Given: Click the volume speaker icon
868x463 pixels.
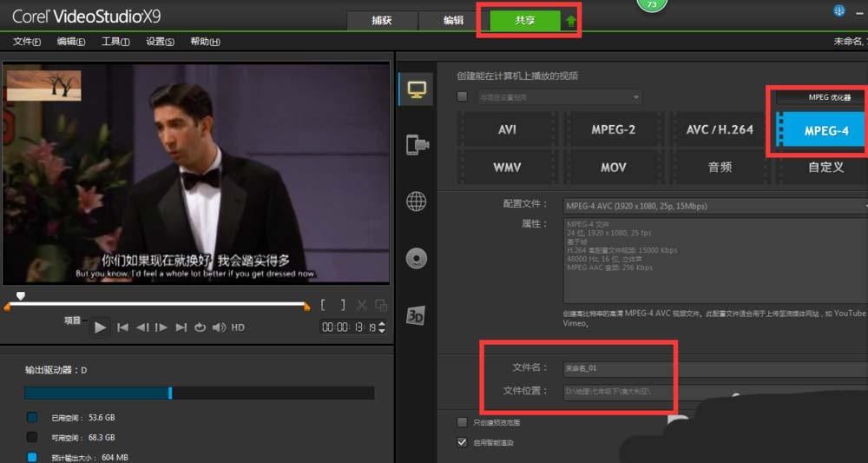Looking at the screenshot, I should [219, 327].
